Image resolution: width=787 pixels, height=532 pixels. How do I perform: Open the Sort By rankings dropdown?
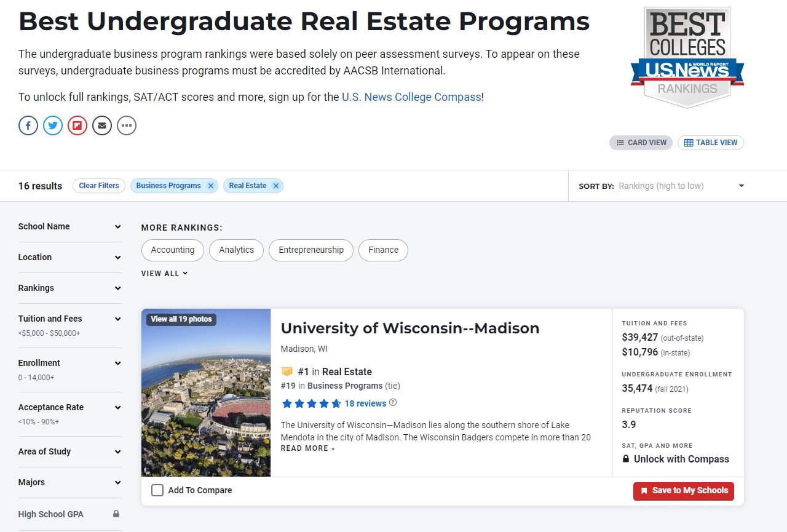[x=679, y=185]
